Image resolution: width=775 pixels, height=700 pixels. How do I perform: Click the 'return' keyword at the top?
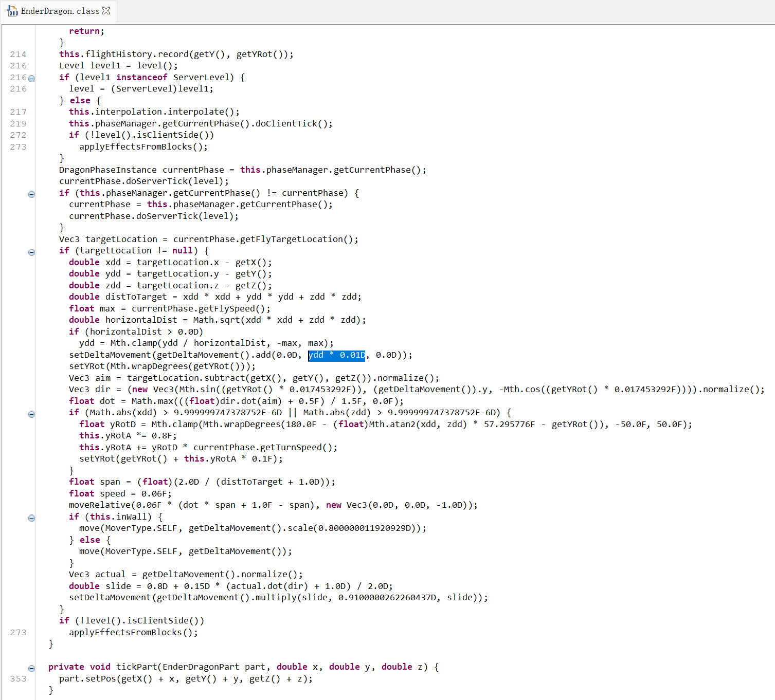click(x=84, y=31)
